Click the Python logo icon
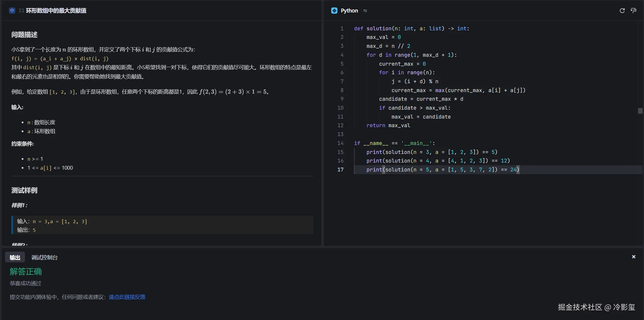 click(334, 11)
